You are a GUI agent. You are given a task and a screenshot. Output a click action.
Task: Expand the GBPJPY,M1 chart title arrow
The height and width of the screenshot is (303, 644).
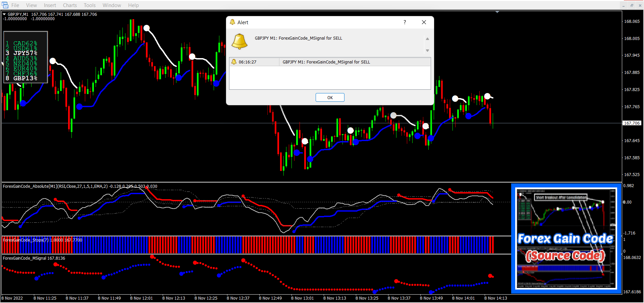[4, 14]
